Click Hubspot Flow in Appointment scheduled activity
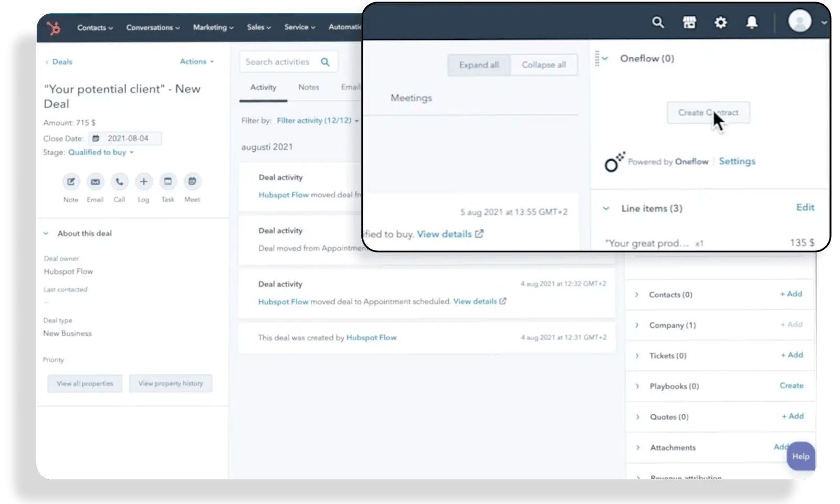 point(283,302)
